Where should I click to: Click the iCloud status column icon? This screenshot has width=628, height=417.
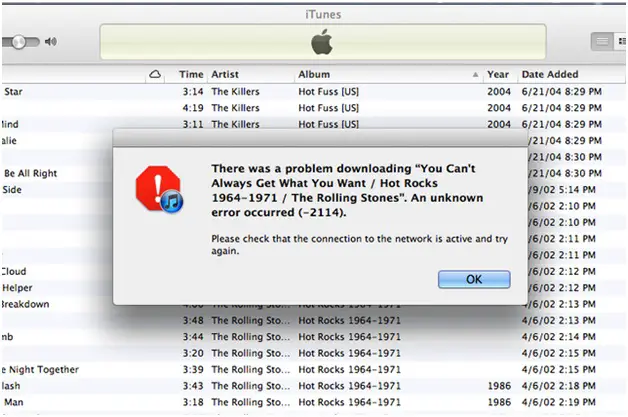[x=155, y=75]
